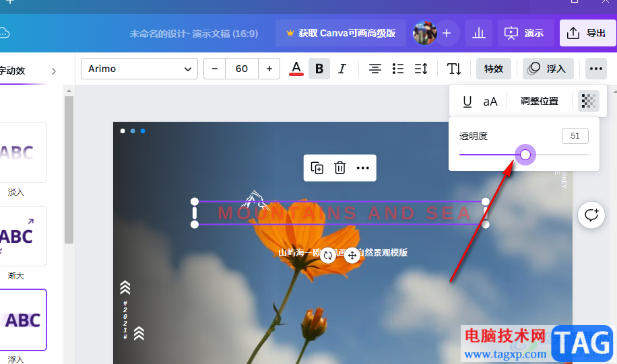
Task: Select the upper double chevron graphic
Action: coord(125,288)
